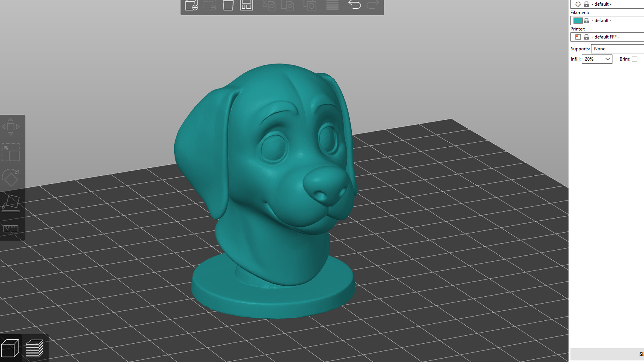Select the Place on face tool
Viewport: 644px width, 362px height.
(x=11, y=203)
